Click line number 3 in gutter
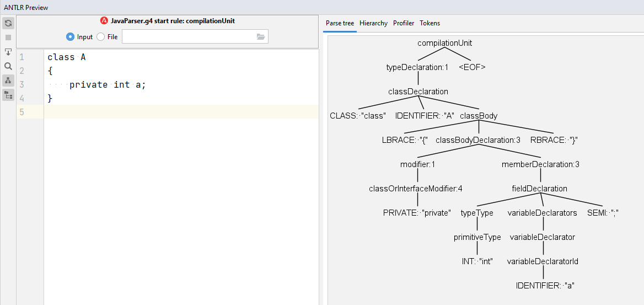The height and width of the screenshot is (305, 644). pos(22,85)
